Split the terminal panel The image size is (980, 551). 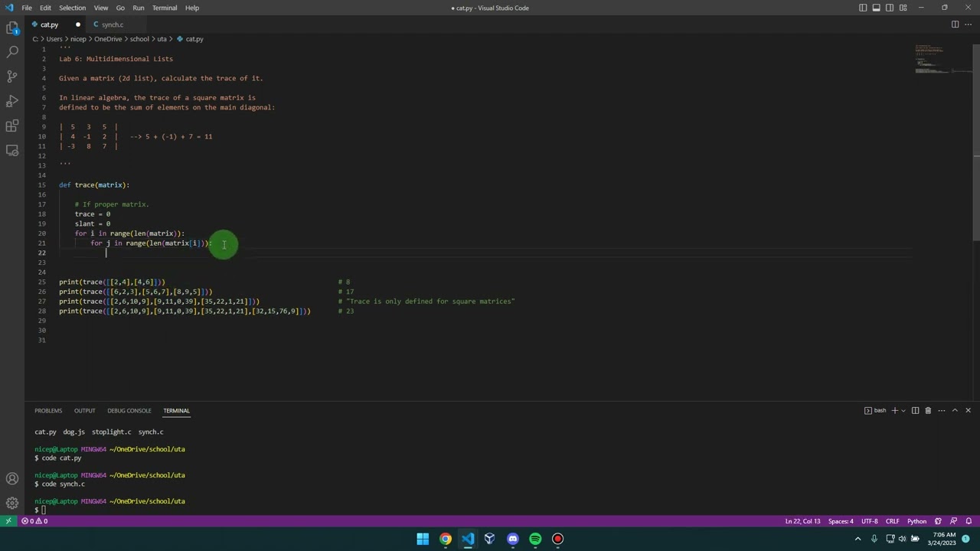tap(915, 411)
